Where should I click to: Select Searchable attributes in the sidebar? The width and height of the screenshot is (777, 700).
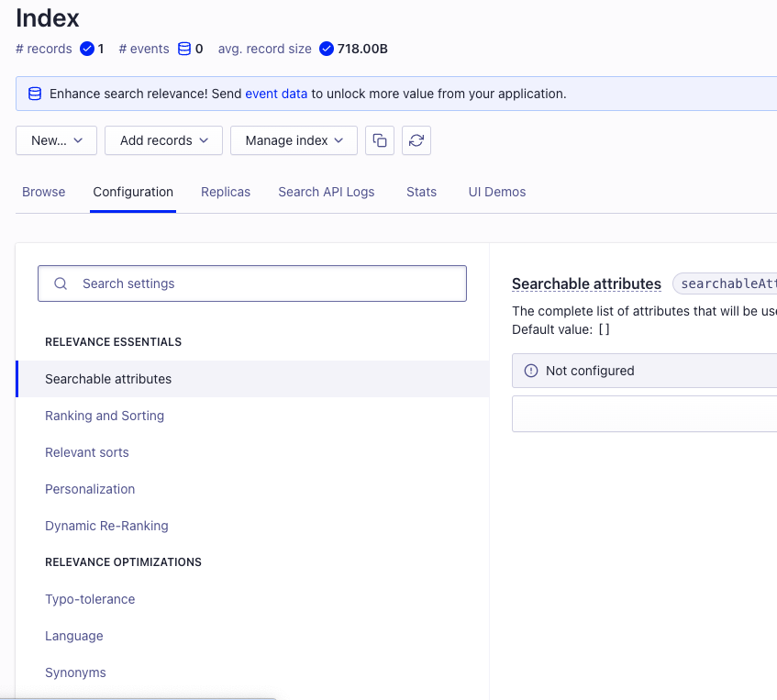pyautogui.click(x=252, y=379)
